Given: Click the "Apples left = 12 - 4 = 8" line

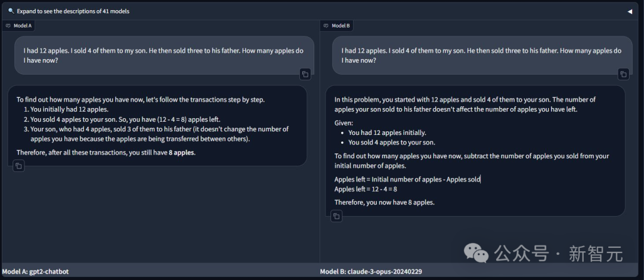Looking at the screenshot, I should coord(366,189).
